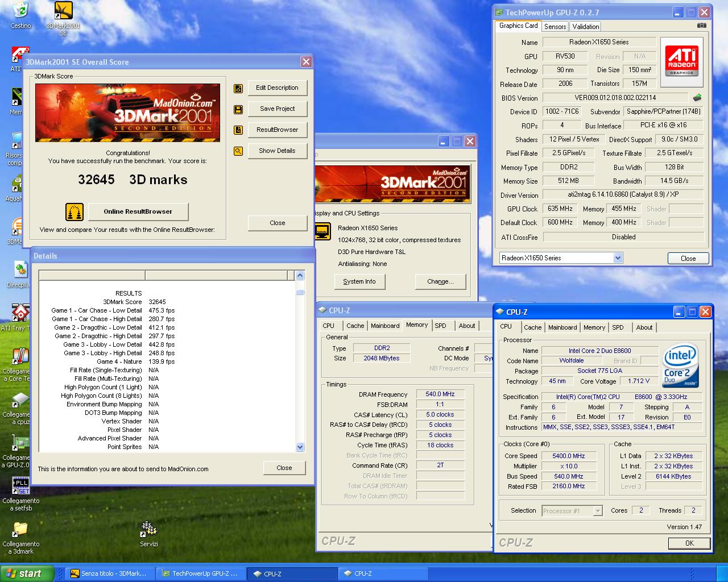The width and height of the screenshot is (728, 582).
Task: Click the Edit Description icon in 3DMark score window
Action: click(x=238, y=88)
